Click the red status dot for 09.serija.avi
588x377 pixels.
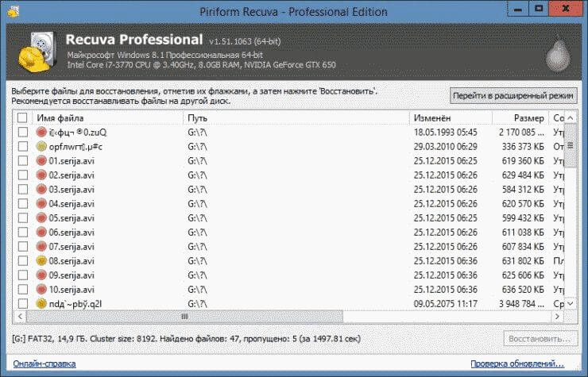(x=41, y=275)
